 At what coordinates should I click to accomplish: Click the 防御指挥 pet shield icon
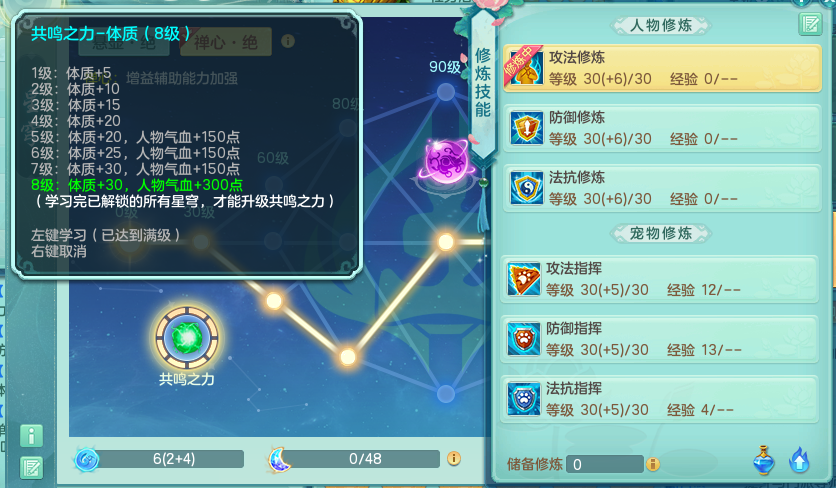pos(524,339)
